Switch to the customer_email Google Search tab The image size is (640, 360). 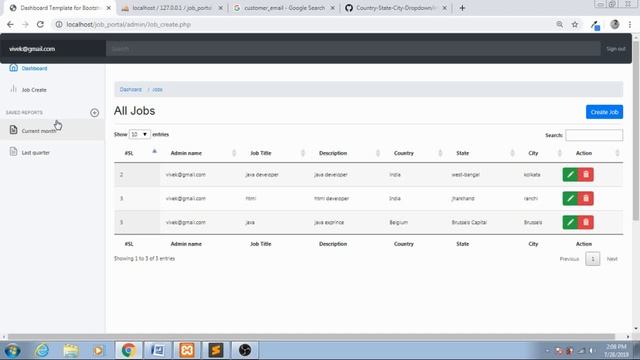tap(284, 8)
